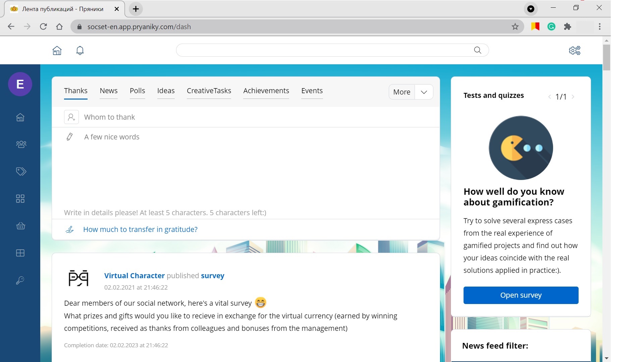Click the tags icon in the sidebar
644x362 pixels.
point(20,172)
